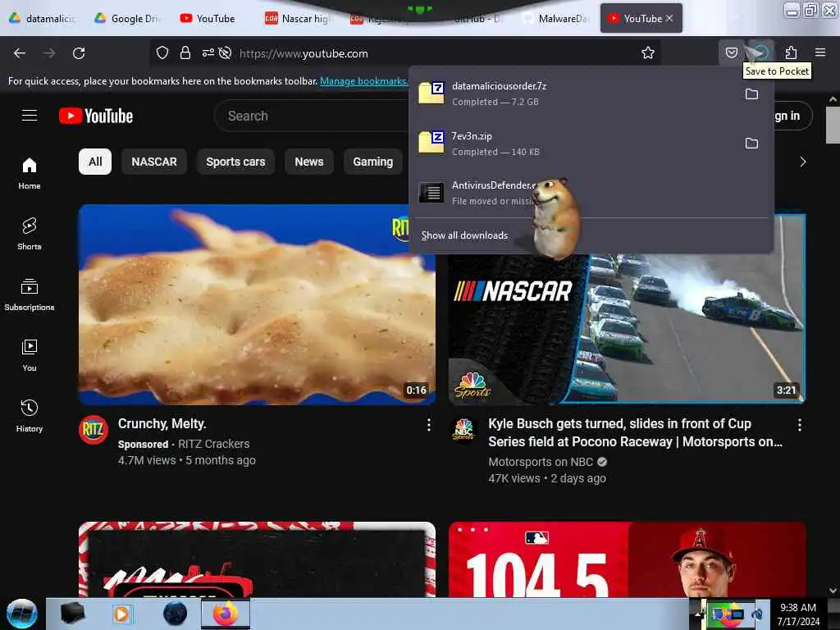This screenshot has height=630, width=840.
Task: Click the Sign in button
Action: click(787, 116)
